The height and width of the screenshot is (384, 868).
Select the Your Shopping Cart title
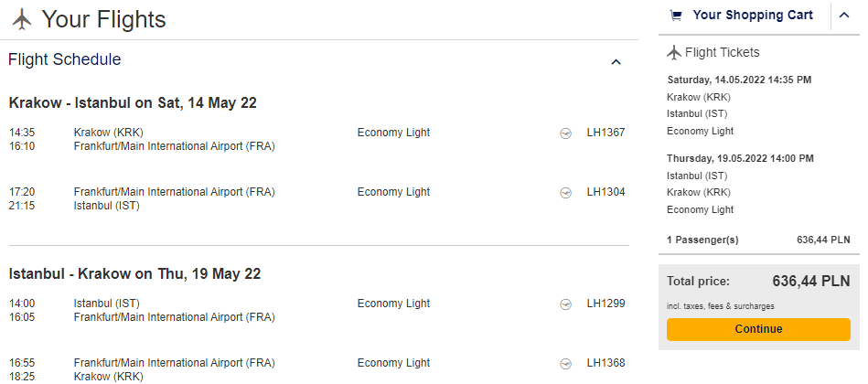(x=753, y=16)
